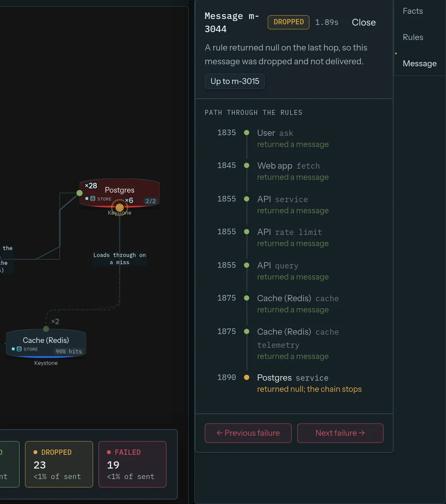The image size is (446, 504).
Task: Click the ×2 count above Cache (Redis)
Action: tap(55, 322)
